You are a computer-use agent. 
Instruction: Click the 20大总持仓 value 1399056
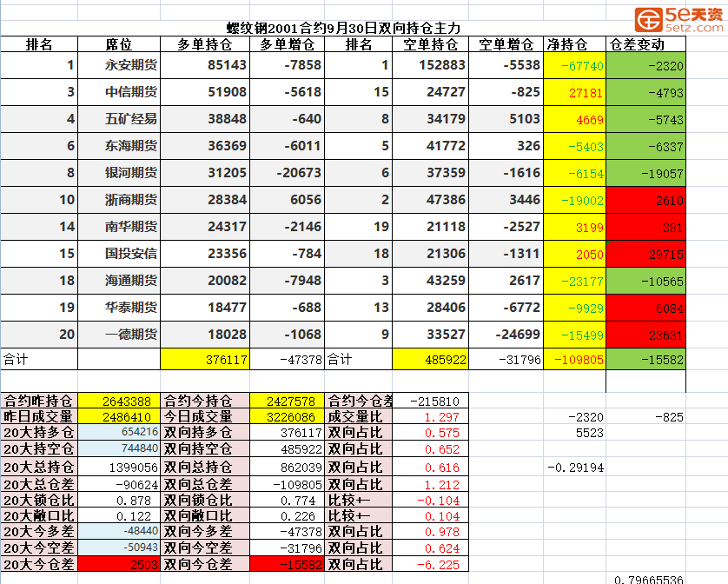(x=119, y=467)
